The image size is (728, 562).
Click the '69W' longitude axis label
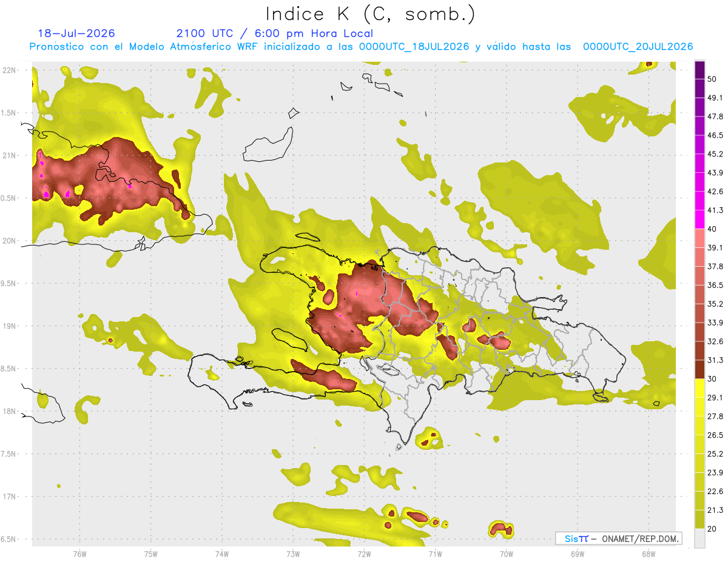pos(578,554)
